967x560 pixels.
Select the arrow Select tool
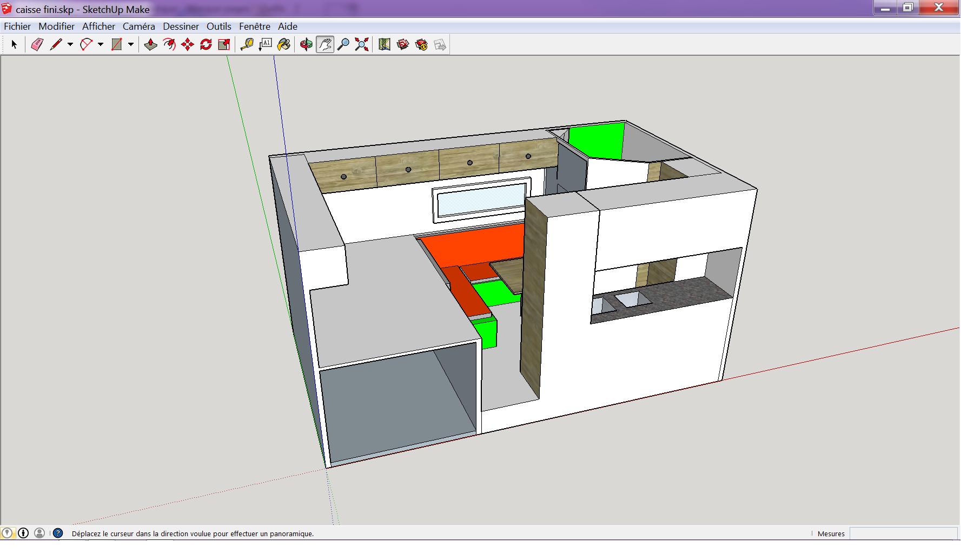tap(14, 45)
